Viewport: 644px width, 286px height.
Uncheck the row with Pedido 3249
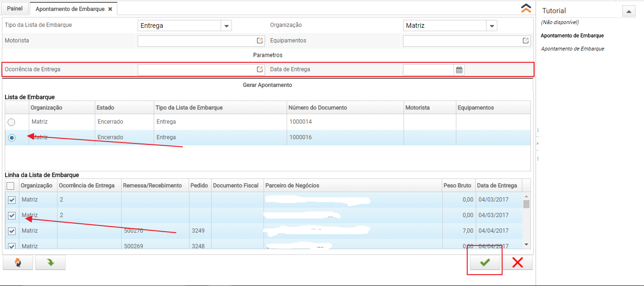point(12,231)
